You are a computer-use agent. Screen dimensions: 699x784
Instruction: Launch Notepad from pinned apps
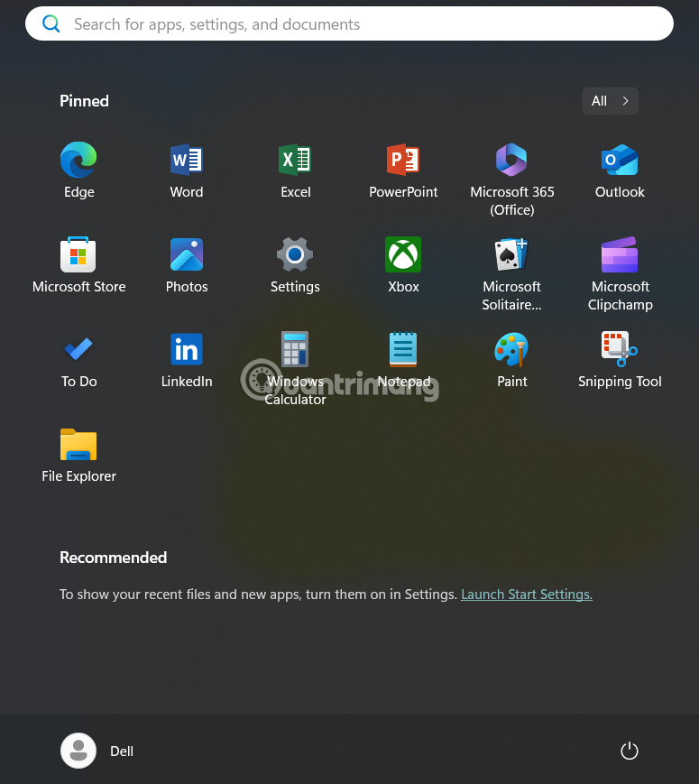(x=403, y=349)
